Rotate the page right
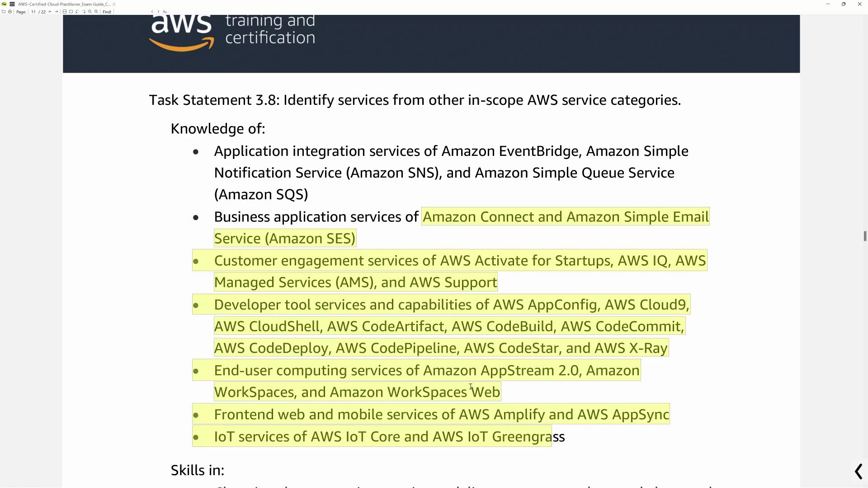The width and height of the screenshot is (868, 488). pos(84,12)
